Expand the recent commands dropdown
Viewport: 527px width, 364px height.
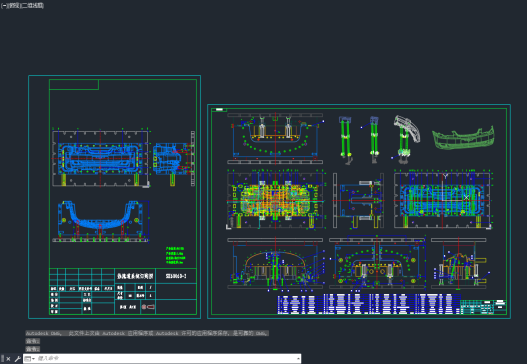pyautogui.click(x=29, y=359)
